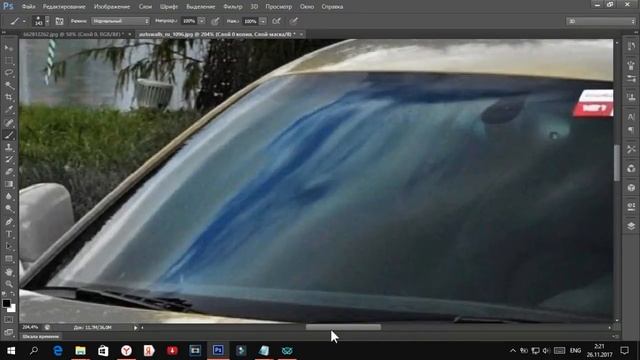Open the Character panel icon
640x360 pixels.
pyautogui.click(x=631, y=117)
